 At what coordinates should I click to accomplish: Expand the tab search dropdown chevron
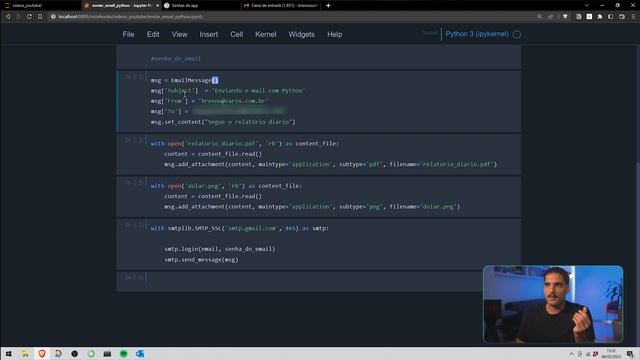pos(587,5)
